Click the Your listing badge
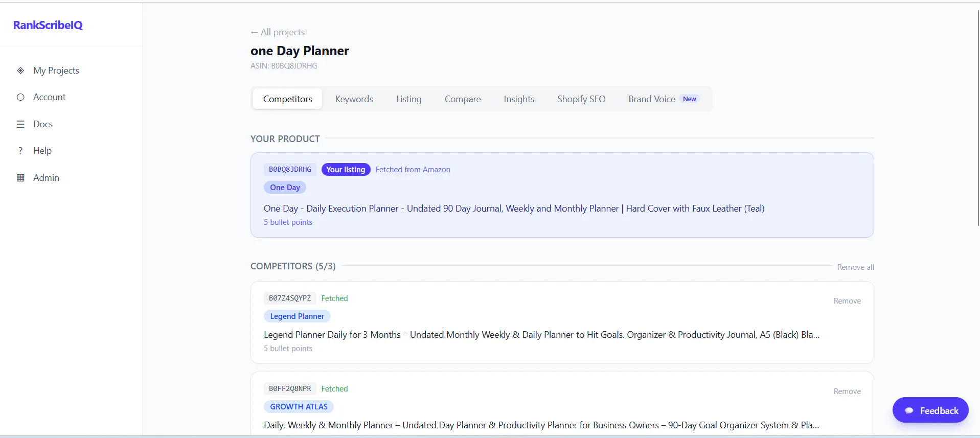The height and width of the screenshot is (438, 980). click(x=346, y=169)
